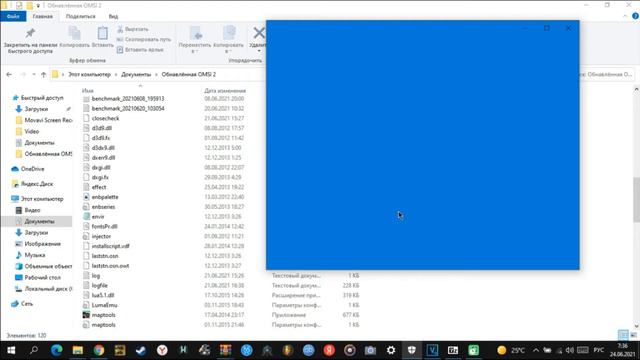640x360 pixels.
Task: Select Яндекс.Диск in navigation pane
Action: point(32,184)
